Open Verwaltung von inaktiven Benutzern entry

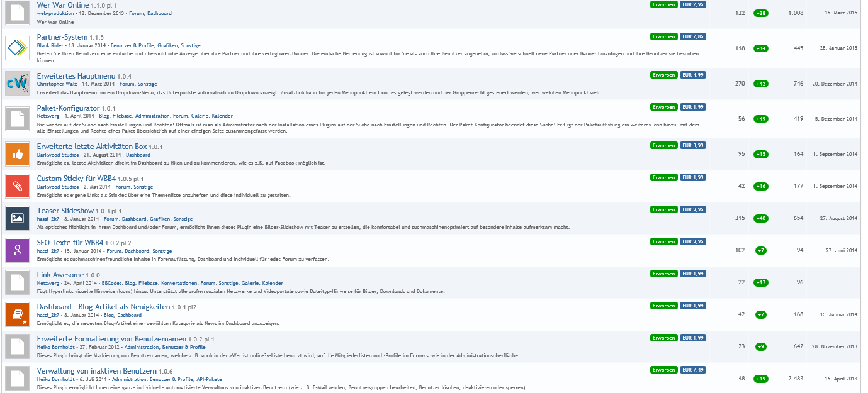pyautogui.click(x=96, y=371)
